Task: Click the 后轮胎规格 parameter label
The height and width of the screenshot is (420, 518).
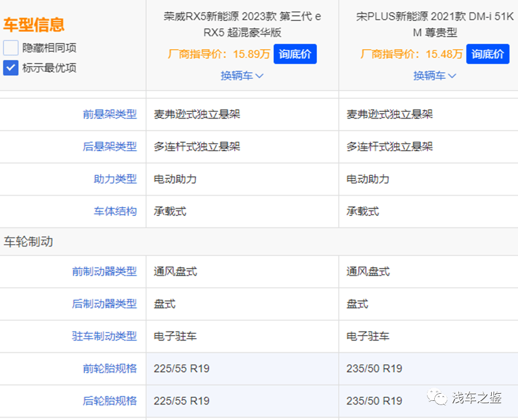Action: coord(110,401)
